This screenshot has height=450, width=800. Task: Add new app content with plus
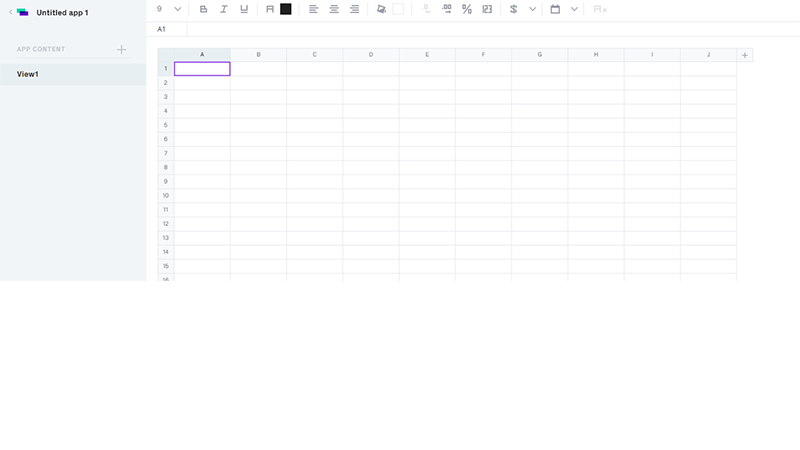point(121,49)
